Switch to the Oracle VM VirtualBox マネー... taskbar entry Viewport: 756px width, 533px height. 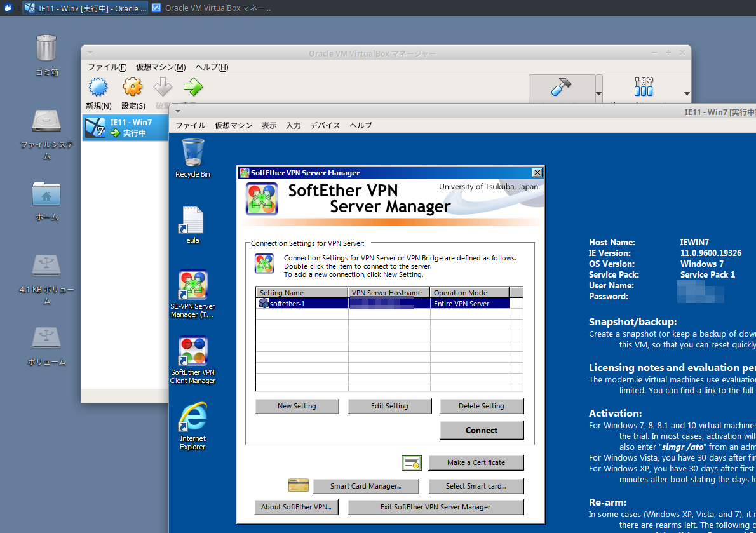[x=211, y=8]
